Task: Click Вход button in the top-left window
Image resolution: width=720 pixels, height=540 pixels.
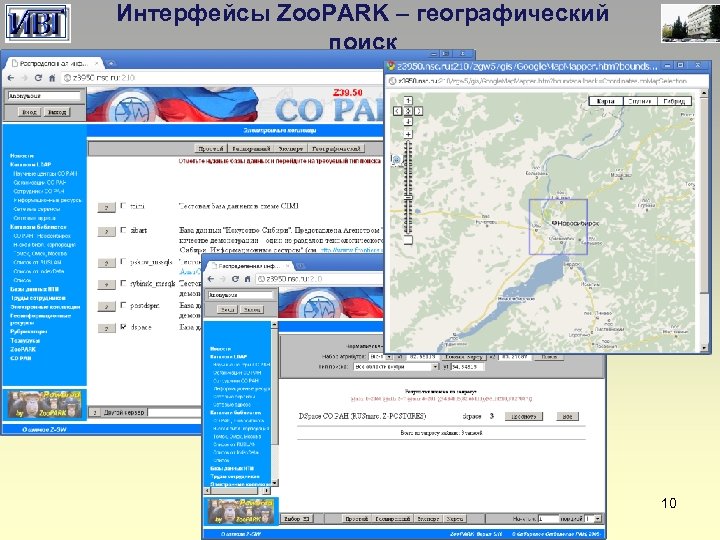Action: point(29,112)
